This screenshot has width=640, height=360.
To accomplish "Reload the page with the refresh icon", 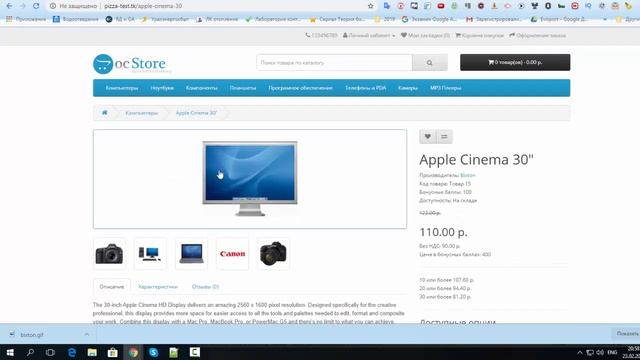I will (36, 6).
